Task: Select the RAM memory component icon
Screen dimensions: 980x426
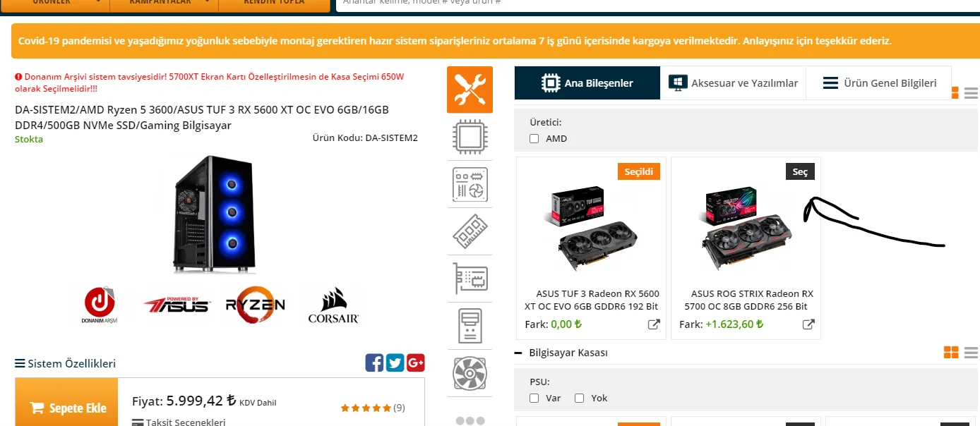Action: [x=470, y=231]
